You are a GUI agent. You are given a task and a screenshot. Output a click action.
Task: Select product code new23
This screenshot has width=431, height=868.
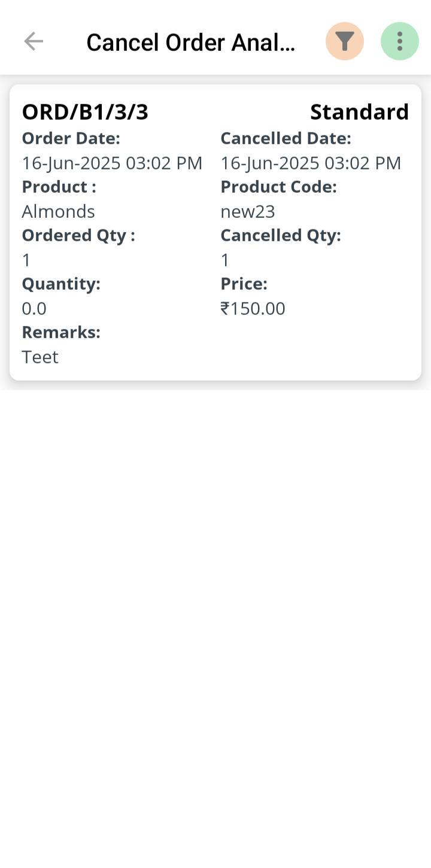(x=248, y=211)
